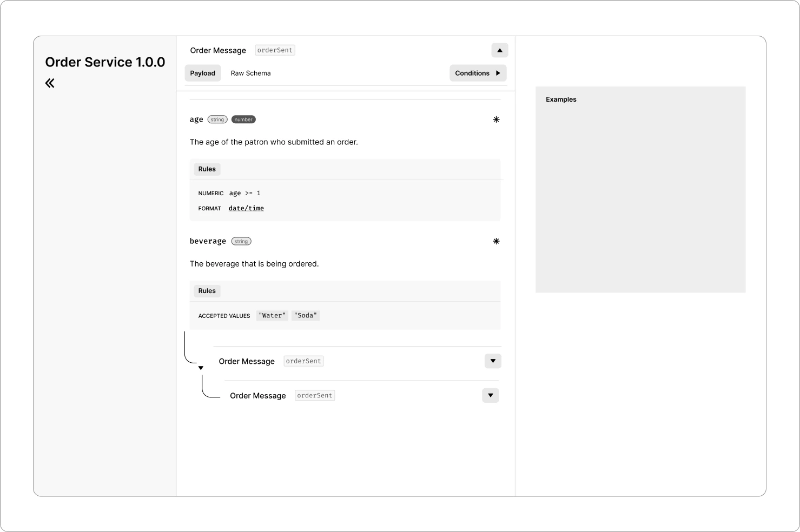Viewport: 800px width, 532px height.
Task: Click the age property name
Action: [x=196, y=119]
